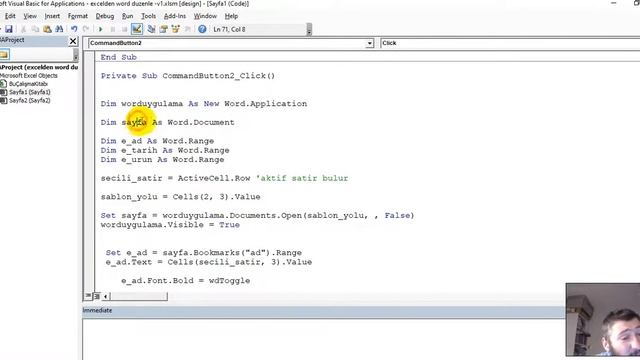640x360 pixels.
Task: Open the Format menu
Action: 78,16
